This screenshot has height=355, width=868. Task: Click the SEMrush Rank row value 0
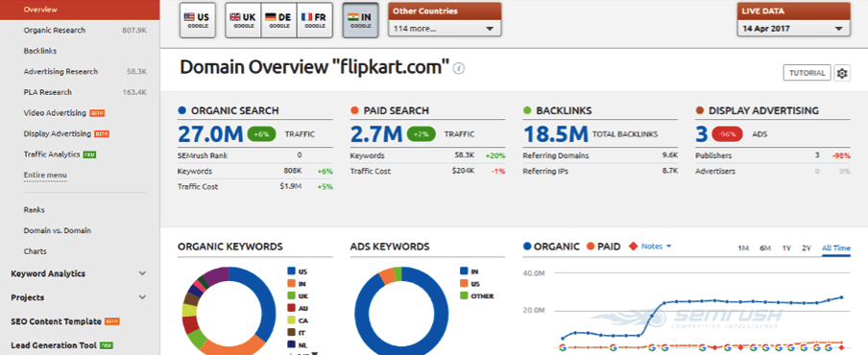click(300, 156)
